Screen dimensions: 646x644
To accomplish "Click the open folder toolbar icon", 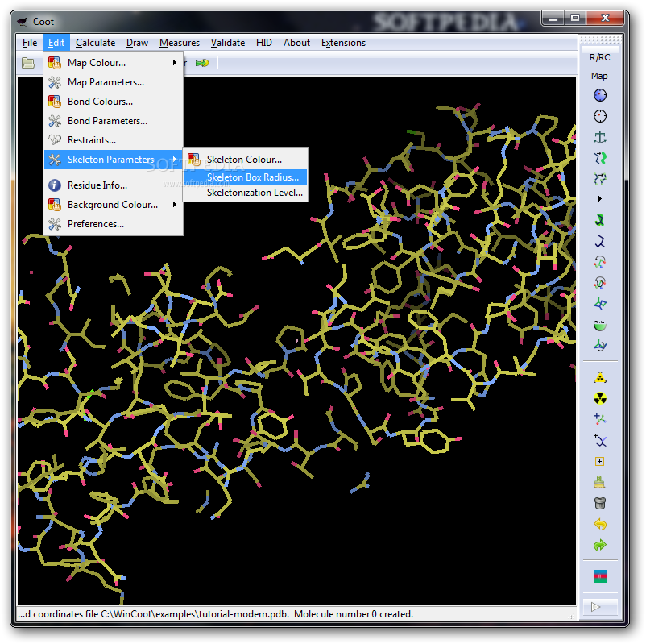I will coord(28,63).
